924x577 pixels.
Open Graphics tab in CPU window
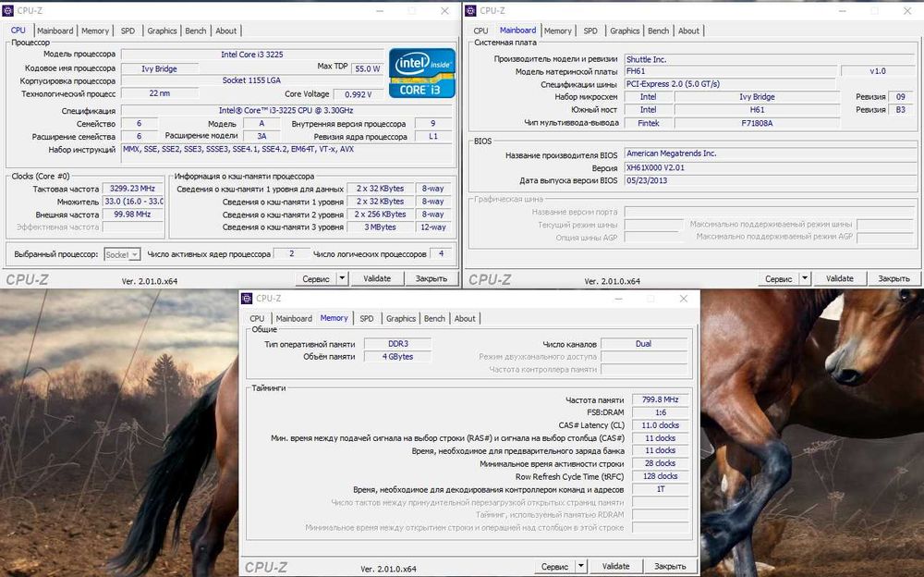coord(162,31)
